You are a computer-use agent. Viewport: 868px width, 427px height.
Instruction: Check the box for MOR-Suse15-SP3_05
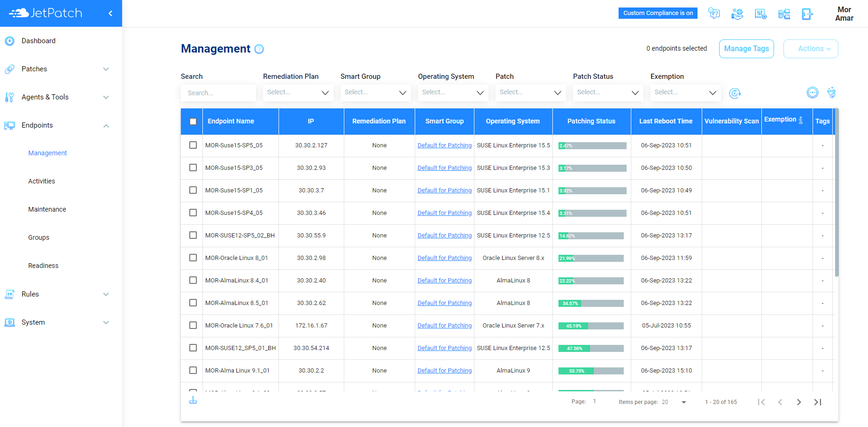(x=193, y=168)
